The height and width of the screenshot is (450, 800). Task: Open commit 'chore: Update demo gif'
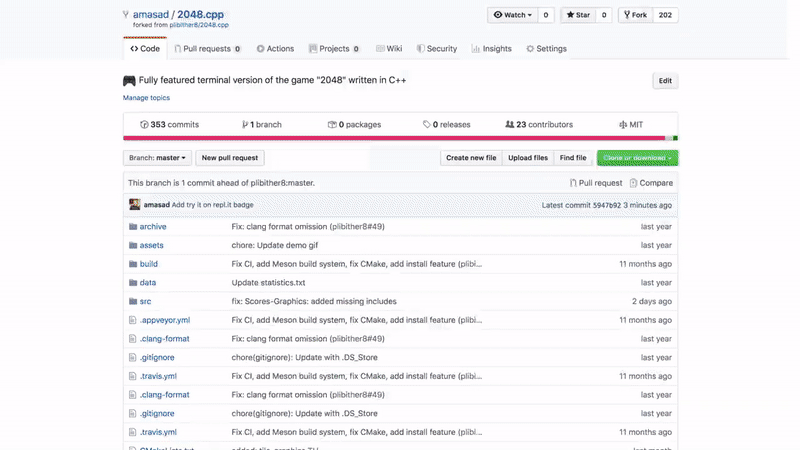274,245
